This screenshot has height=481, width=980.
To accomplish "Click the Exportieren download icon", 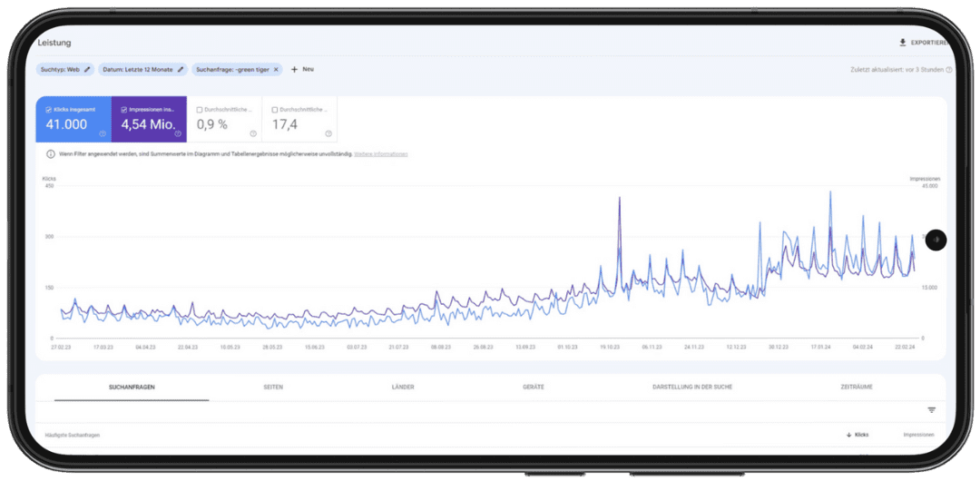I will point(902,43).
